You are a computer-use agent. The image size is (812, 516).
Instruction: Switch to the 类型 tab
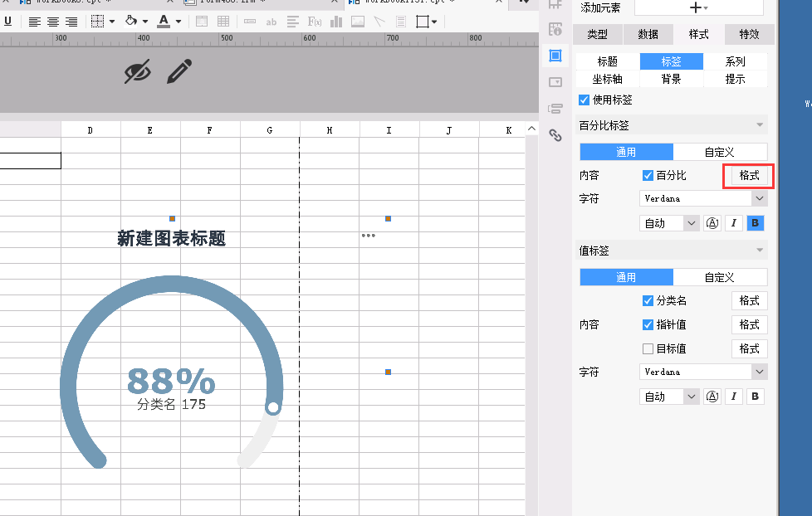click(597, 34)
